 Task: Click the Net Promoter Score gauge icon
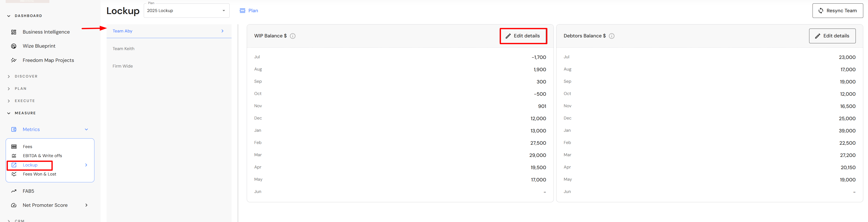[14, 205]
